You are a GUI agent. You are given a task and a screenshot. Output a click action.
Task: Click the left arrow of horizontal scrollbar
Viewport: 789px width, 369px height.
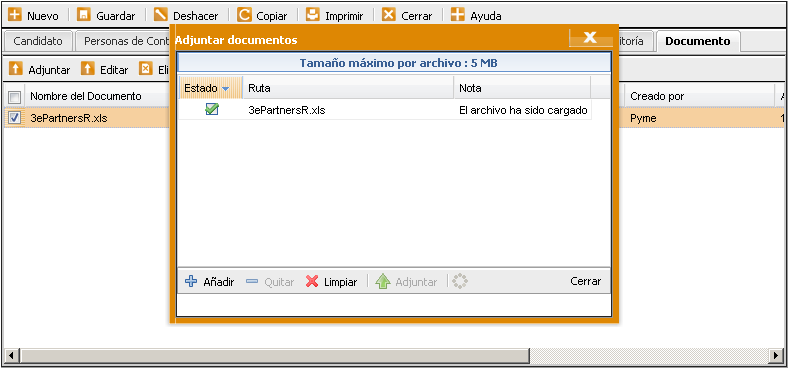[11, 356]
